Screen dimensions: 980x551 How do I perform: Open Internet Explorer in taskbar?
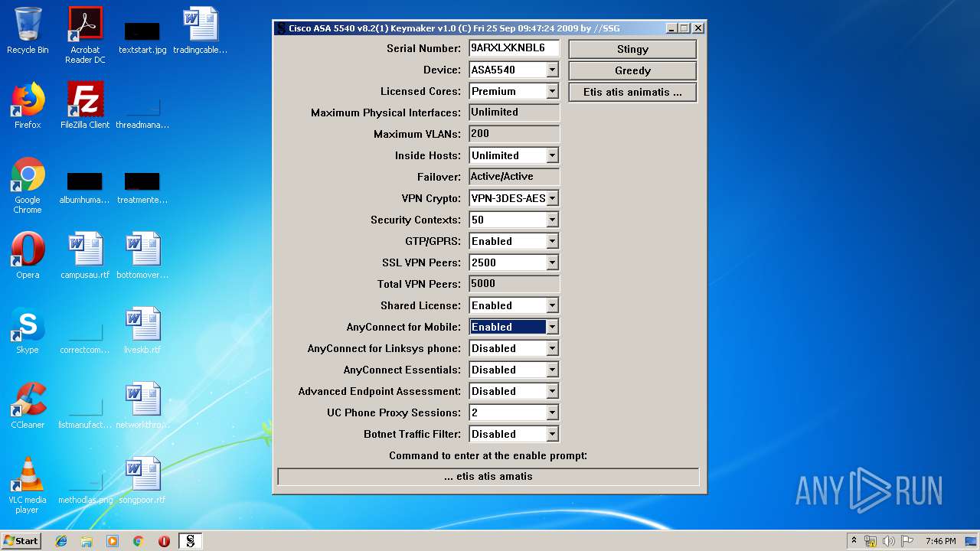pyautogui.click(x=61, y=541)
